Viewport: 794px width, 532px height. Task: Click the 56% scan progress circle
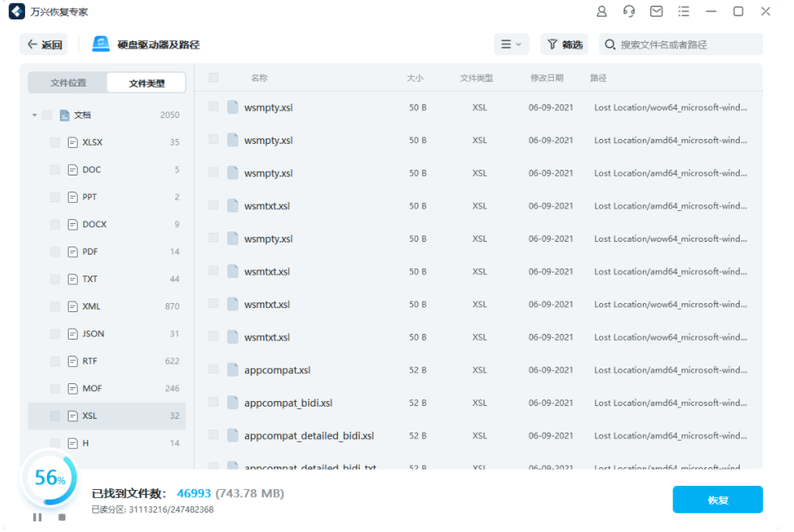tap(49, 478)
